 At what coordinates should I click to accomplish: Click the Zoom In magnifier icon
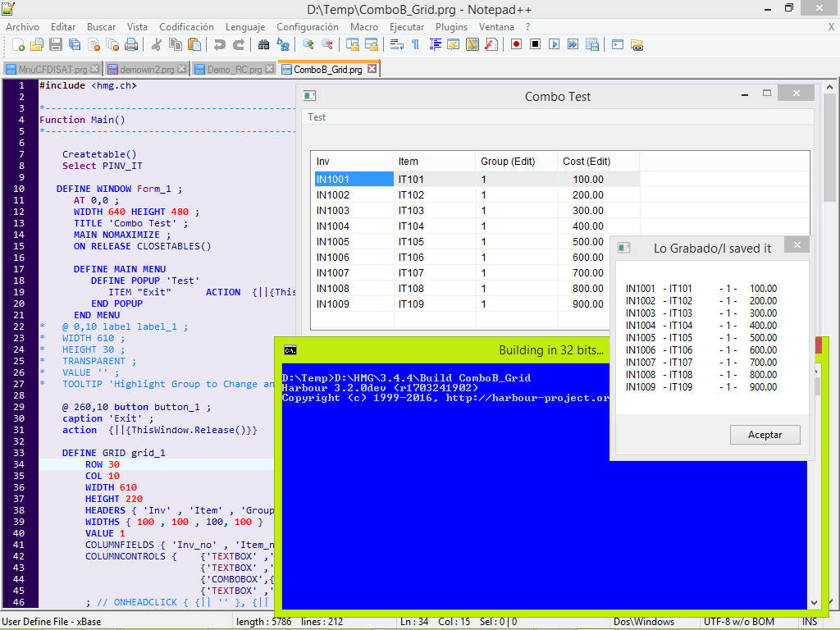[308, 44]
